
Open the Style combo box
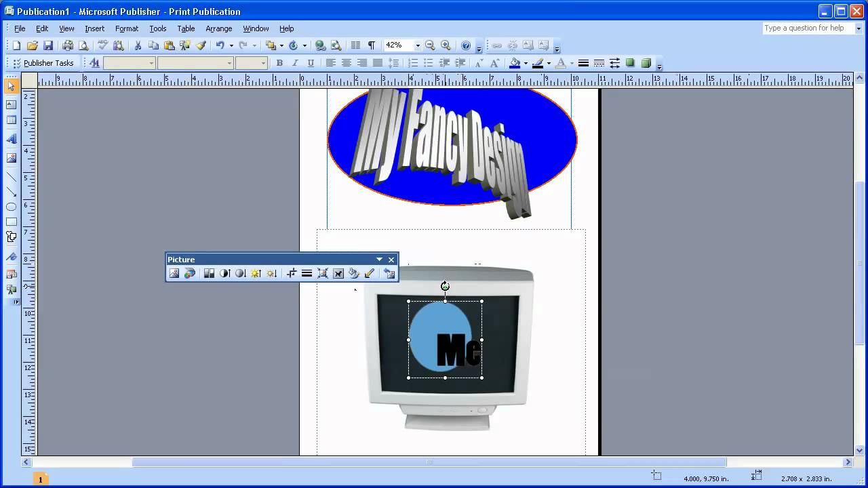[130, 63]
